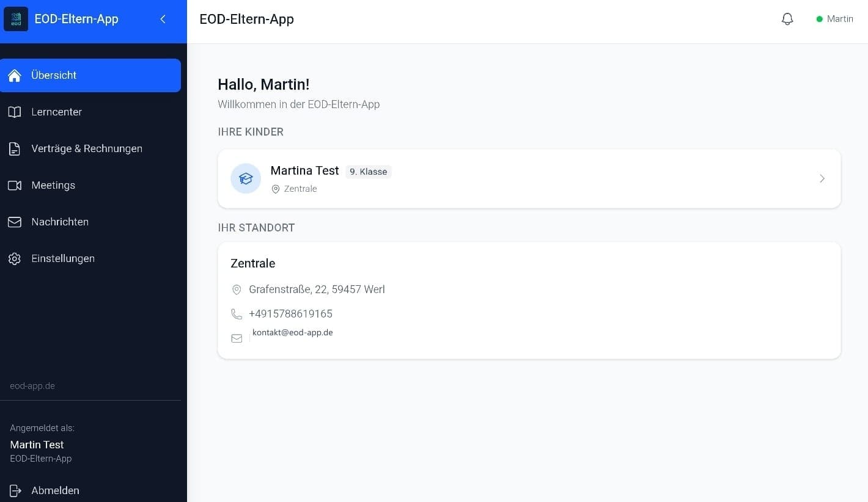The height and width of the screenshot is (502, 868).
Task: Log out using the Abmelden button
Action: [90, 490]
